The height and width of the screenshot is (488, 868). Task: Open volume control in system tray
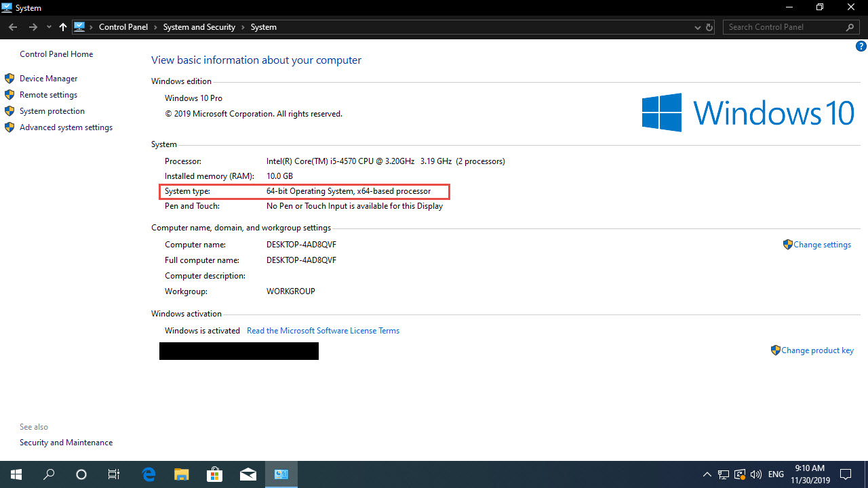click(756, 474)
